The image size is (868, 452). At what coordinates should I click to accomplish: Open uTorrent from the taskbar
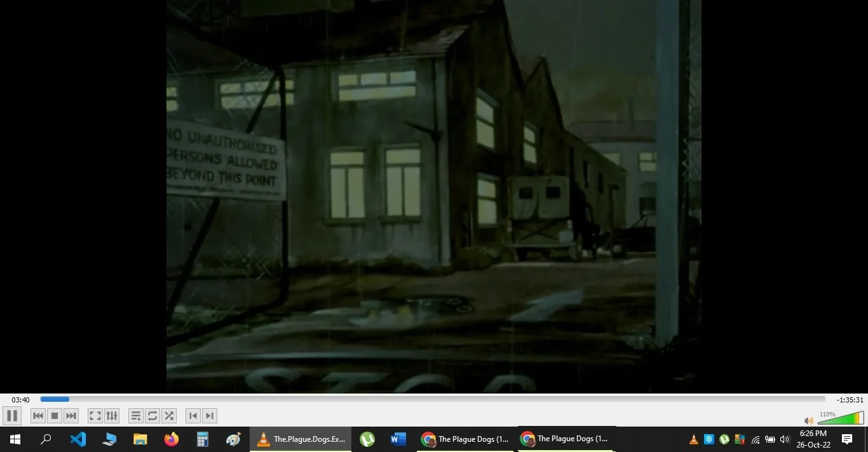367,439
